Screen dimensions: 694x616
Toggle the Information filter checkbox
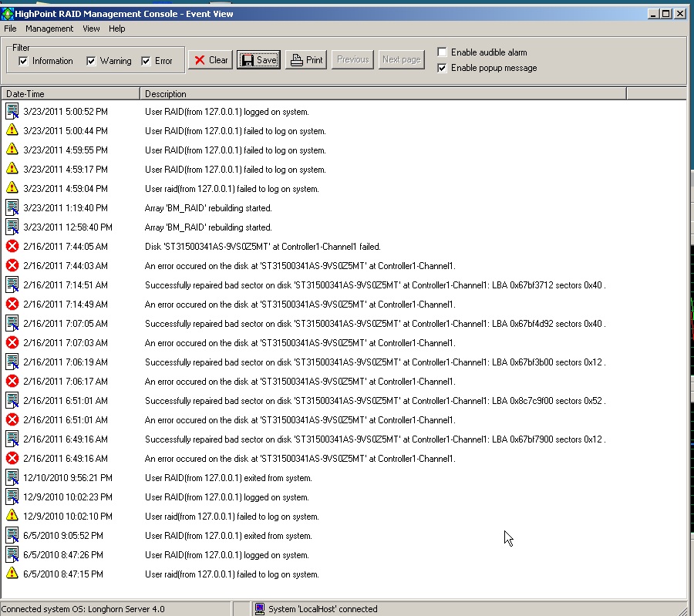23,61
